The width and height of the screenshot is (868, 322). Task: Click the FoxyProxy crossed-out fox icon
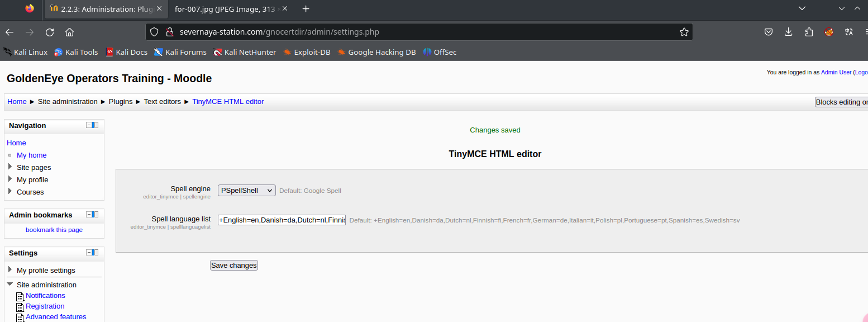point(829,32)
